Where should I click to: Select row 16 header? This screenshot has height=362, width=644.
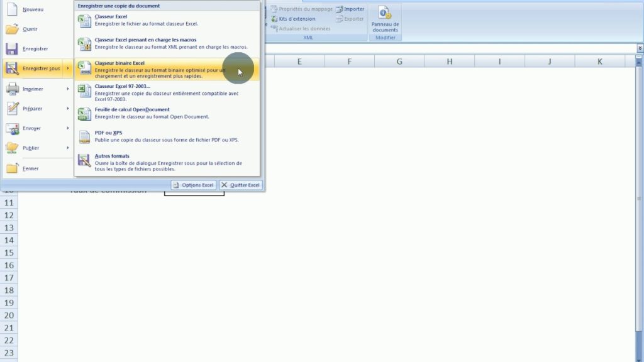9,265
